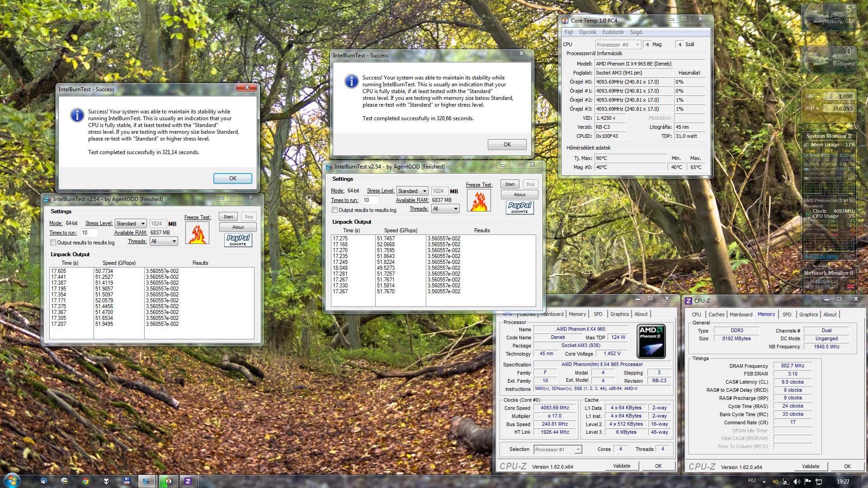
Task: Click the AMD Phenom II logo in CPU-Z
Action: click(651, 341)
